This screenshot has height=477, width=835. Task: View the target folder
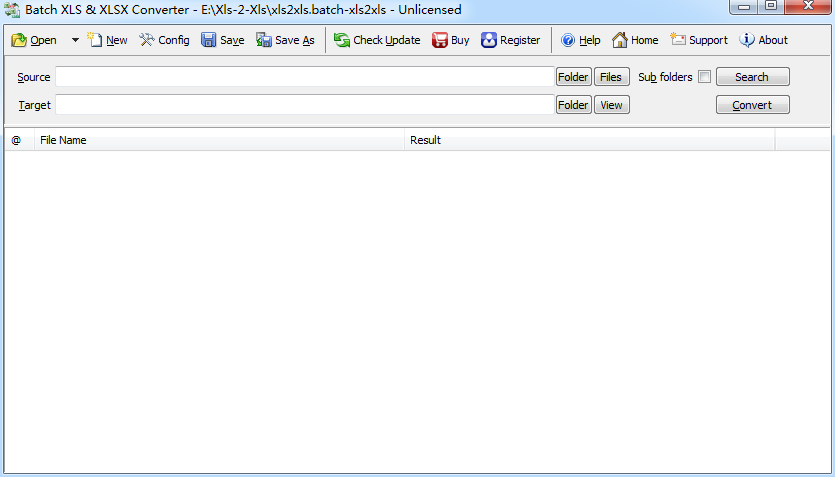611,105
